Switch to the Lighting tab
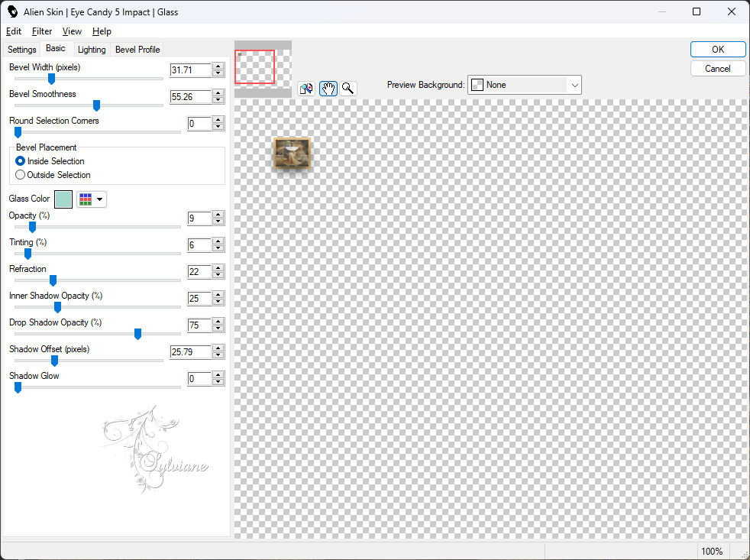The width and height of the screenshot is (750, 560). point(92,50)
